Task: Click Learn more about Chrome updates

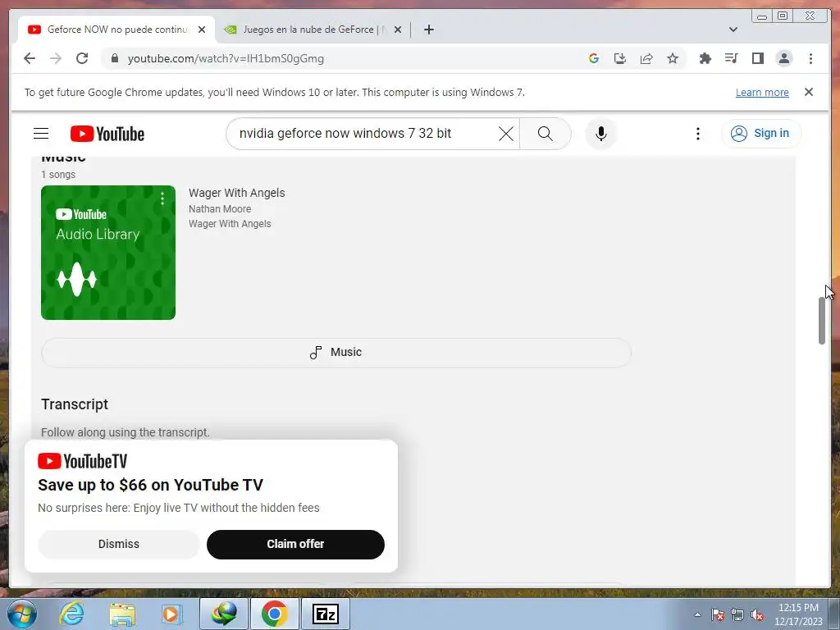Action: coord(762,92)
